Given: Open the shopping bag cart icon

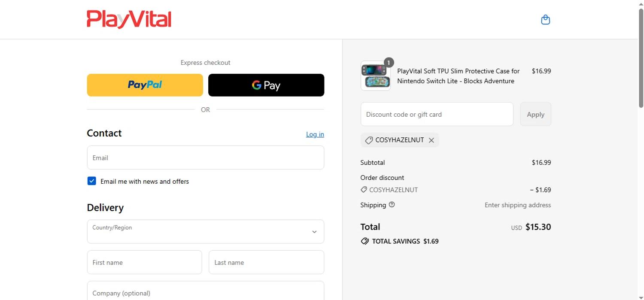Looking at the screenshot, I should click(546, 20).
